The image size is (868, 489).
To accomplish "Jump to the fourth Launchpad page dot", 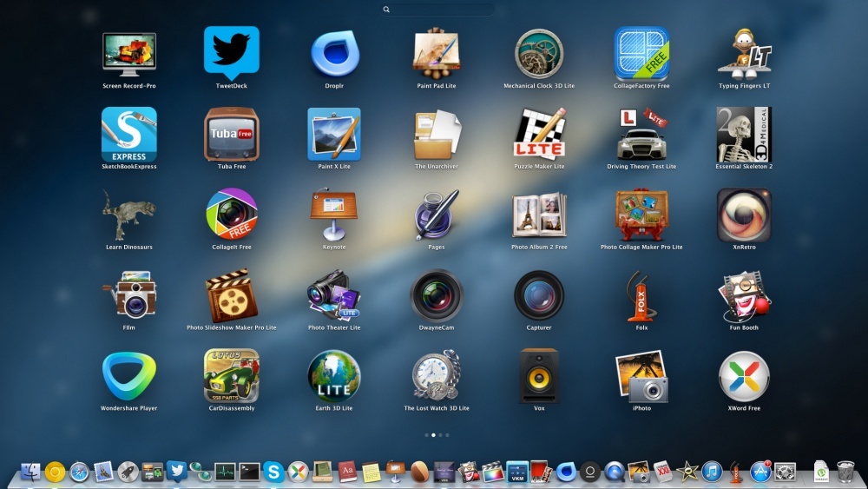I will click(x=447, y=435).
